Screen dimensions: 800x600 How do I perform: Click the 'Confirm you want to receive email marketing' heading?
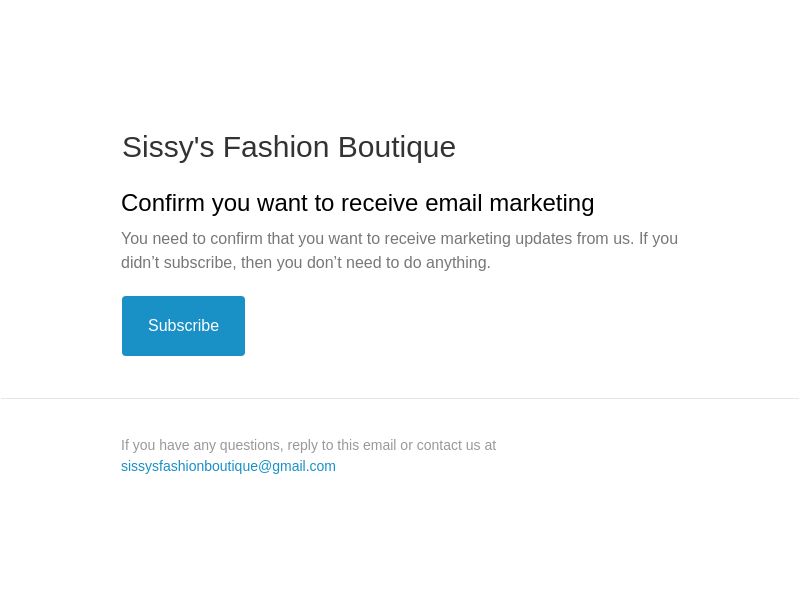coord(358,203)
